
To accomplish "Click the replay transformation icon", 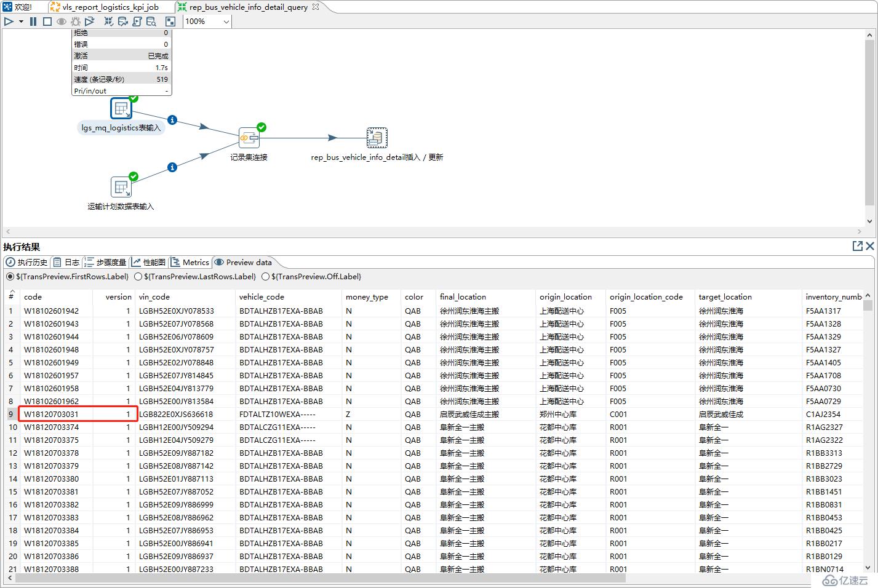I will (90, 22).
